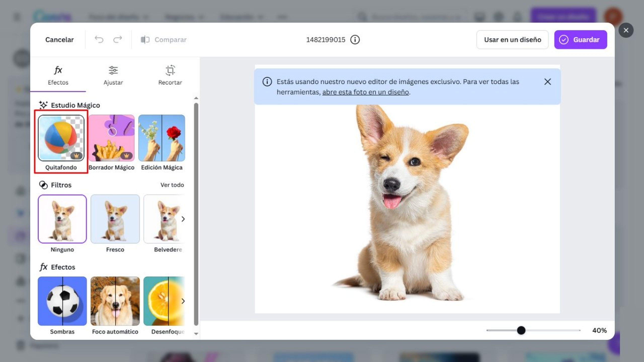The image size is (644, 362).
Task: Click Cancelar to discard edits
Action: tap(60, 40)
